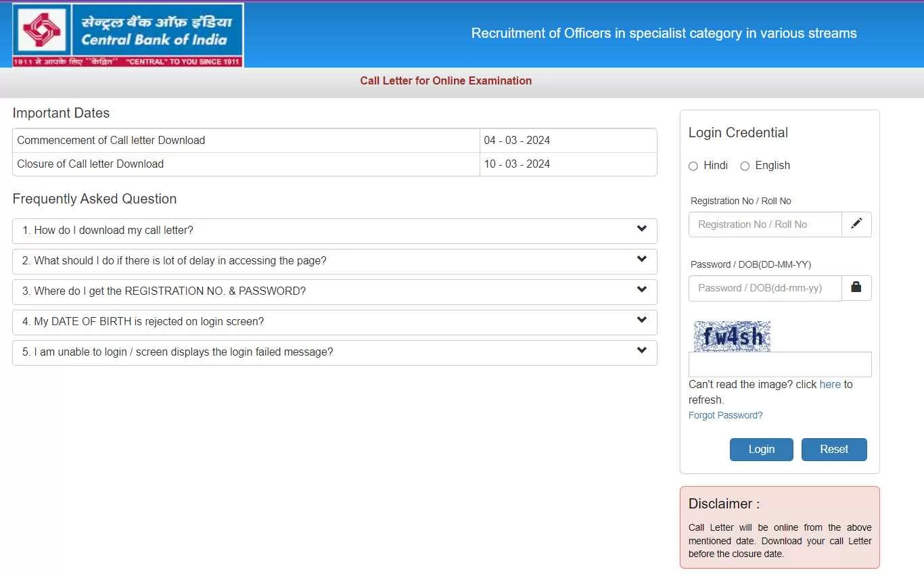Click the lock icon beside Password field
The height and width of the screenshot is (574, 924).
[x=856, y=288]
